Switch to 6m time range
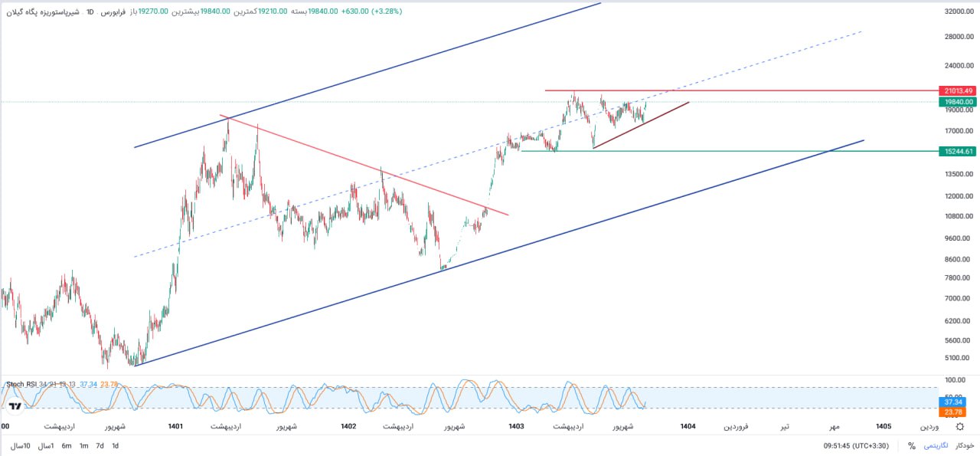This screenshot has height=456, width=980. point(67,445)
